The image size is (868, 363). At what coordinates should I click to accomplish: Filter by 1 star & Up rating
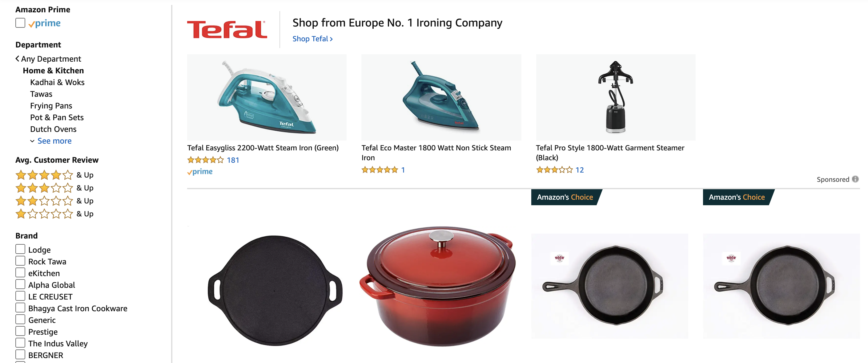tap(54, 214)
